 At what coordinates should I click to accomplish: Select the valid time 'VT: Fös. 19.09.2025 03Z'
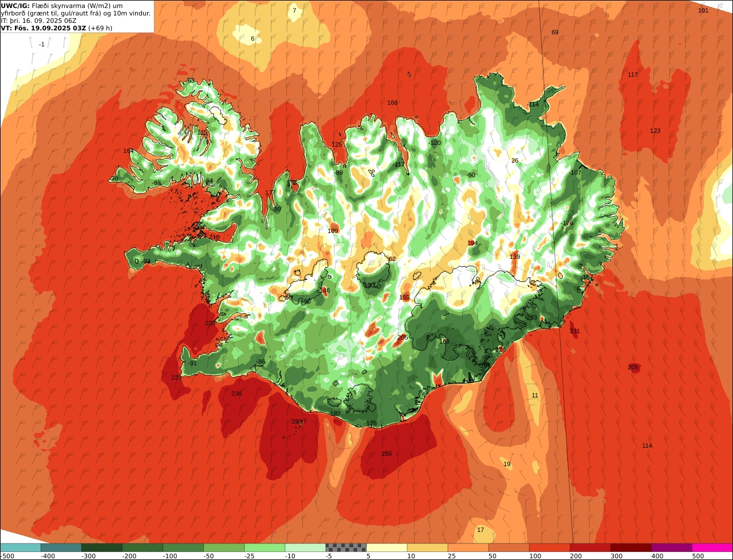coord(44,28)
